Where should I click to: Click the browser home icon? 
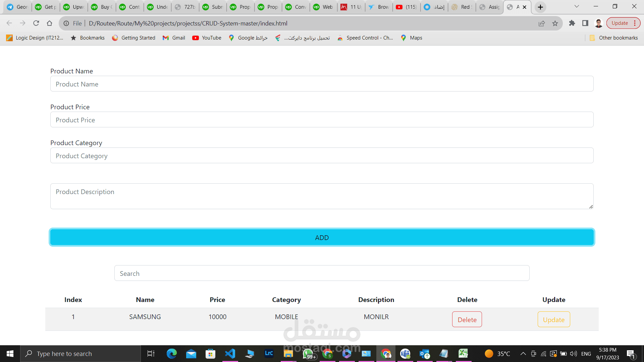[49, 23]
